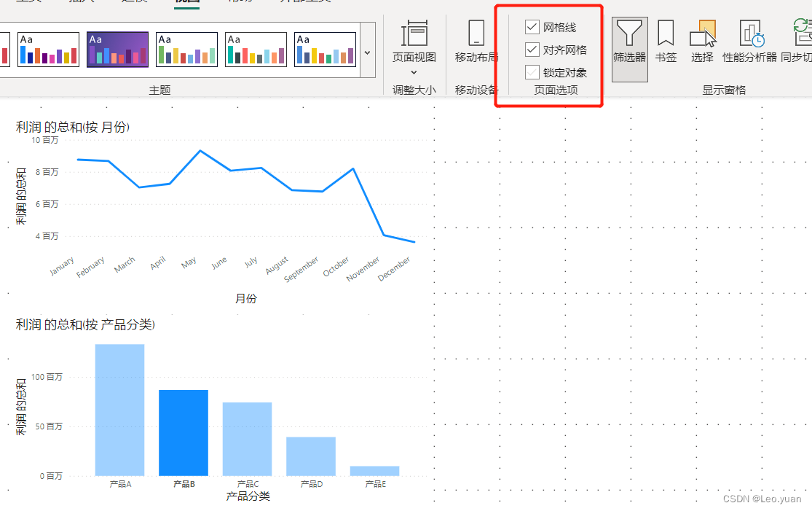Uncheck the 网格线 gridlines checkbox
This screenshot has width=812, height=511.
(532, 27)
